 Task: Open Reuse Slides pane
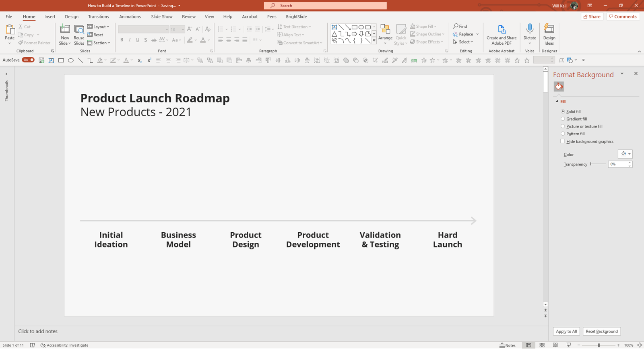(x=79, y=35)
